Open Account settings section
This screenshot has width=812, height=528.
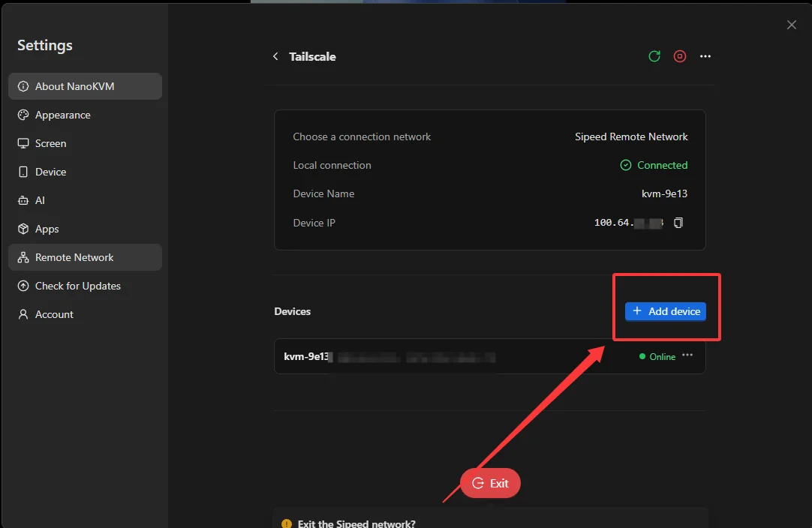[x=85, y=314]
